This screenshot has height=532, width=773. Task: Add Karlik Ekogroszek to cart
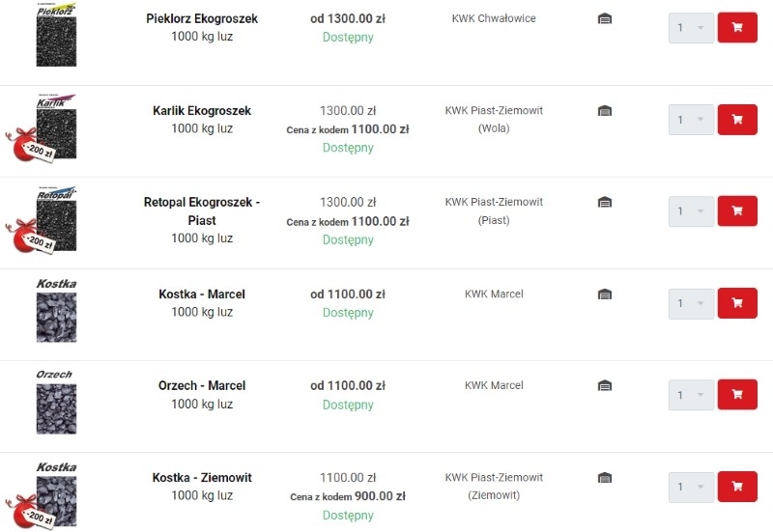(x=736, y=120)
